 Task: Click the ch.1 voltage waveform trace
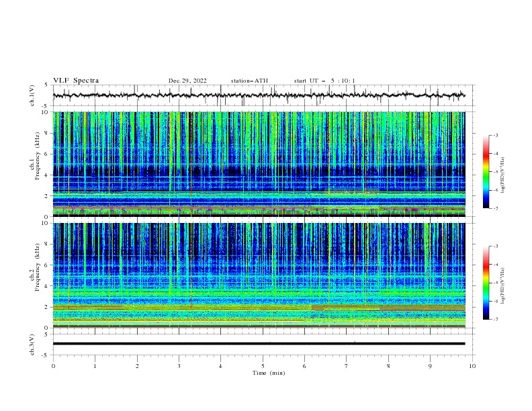(x=259, y=95)
